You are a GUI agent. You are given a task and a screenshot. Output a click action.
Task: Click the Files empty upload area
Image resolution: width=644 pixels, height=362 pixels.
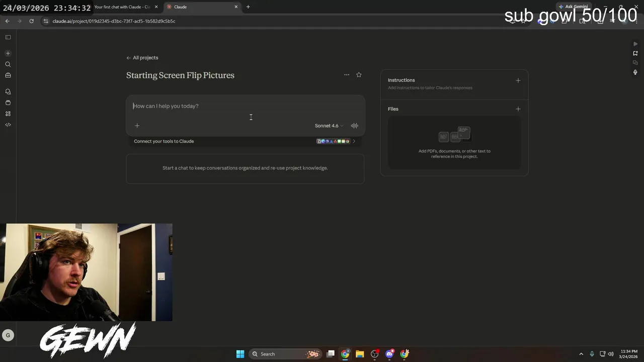454,143
